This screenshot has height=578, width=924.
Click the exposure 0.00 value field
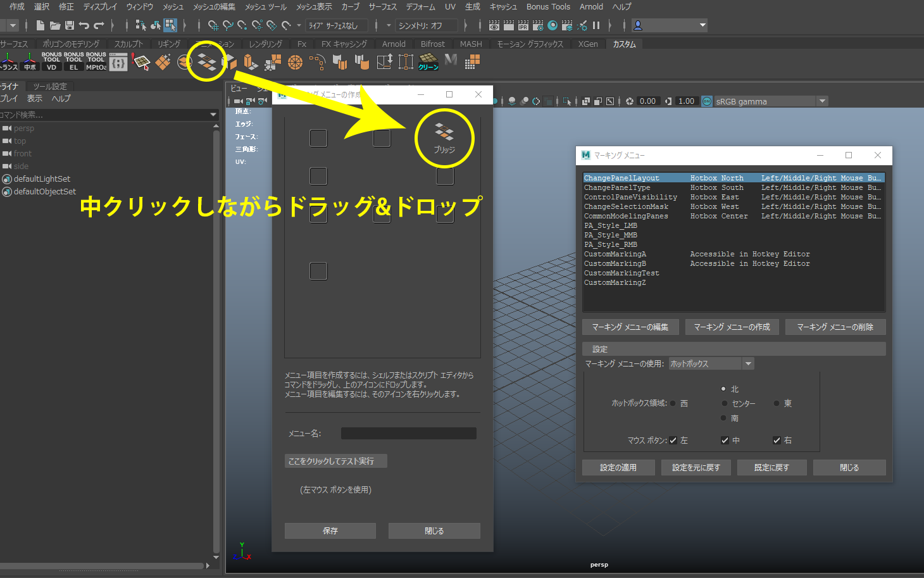pyautogui.click(x=648, y=101)
